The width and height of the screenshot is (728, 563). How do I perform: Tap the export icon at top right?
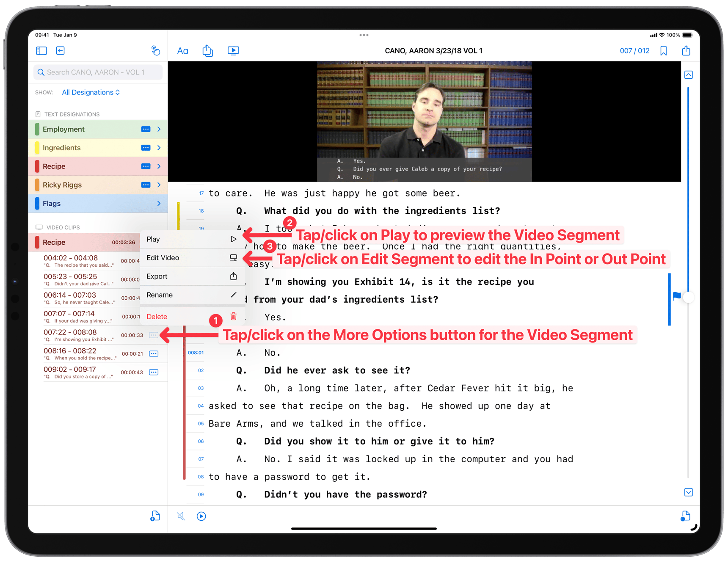[x=686, y=50]
